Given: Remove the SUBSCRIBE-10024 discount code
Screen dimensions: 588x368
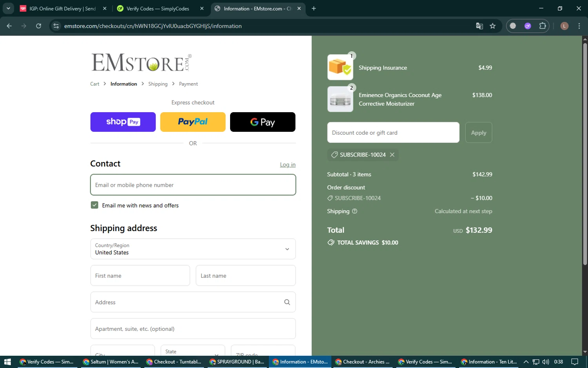Looking at the screenshot, I should pos(392,155).
